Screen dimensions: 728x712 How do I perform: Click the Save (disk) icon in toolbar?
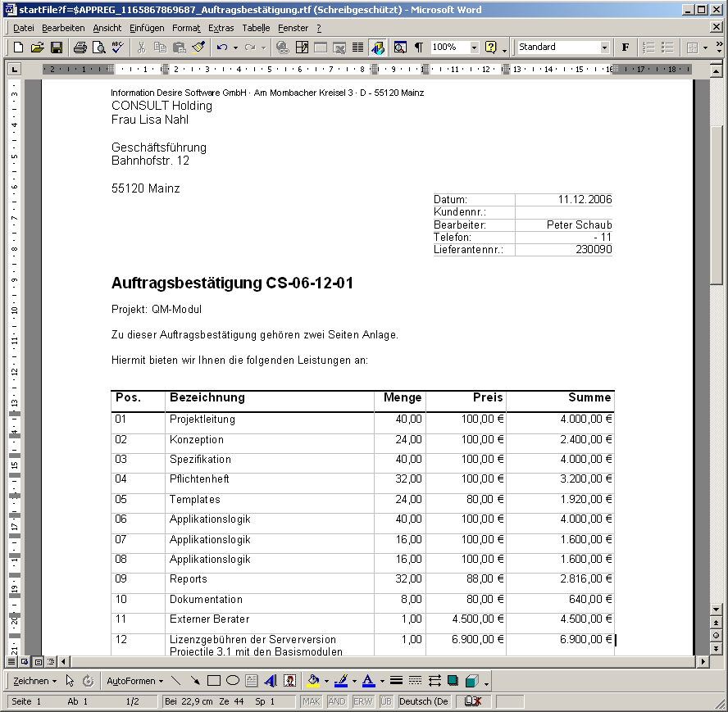[57, 48]
